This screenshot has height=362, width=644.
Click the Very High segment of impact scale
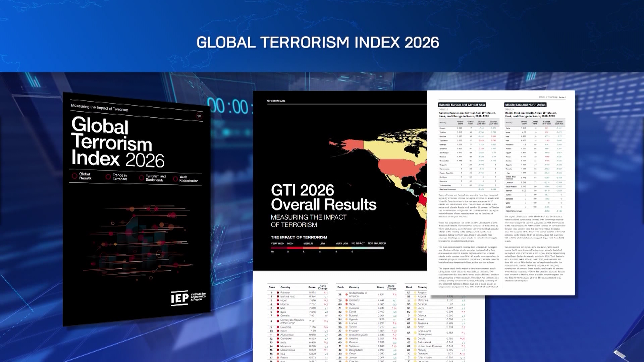point(279,248)
